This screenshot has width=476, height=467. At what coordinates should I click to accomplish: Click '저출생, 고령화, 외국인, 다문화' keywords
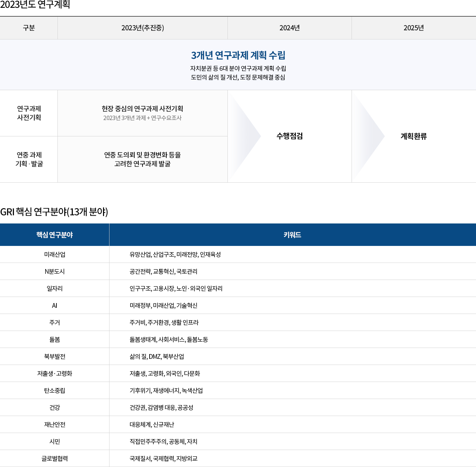(x=165, y=373)
